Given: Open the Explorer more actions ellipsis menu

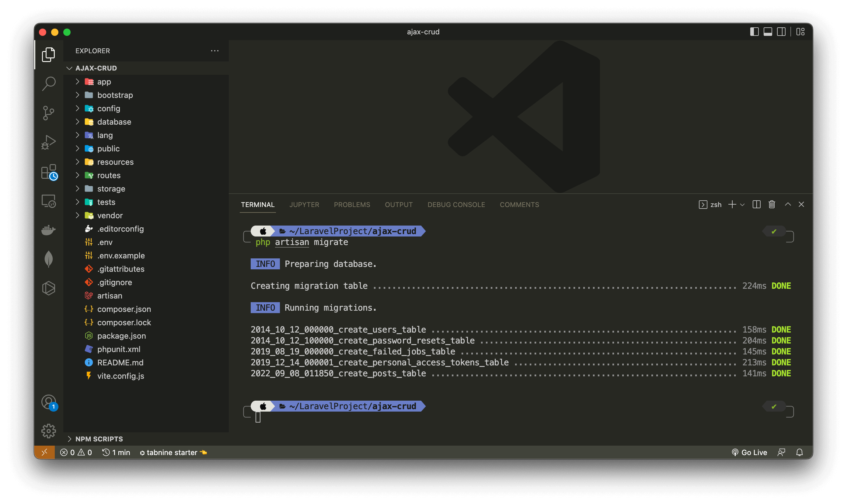Looking at the screenshot, I should pyautogui.click(x=214, y=51).
